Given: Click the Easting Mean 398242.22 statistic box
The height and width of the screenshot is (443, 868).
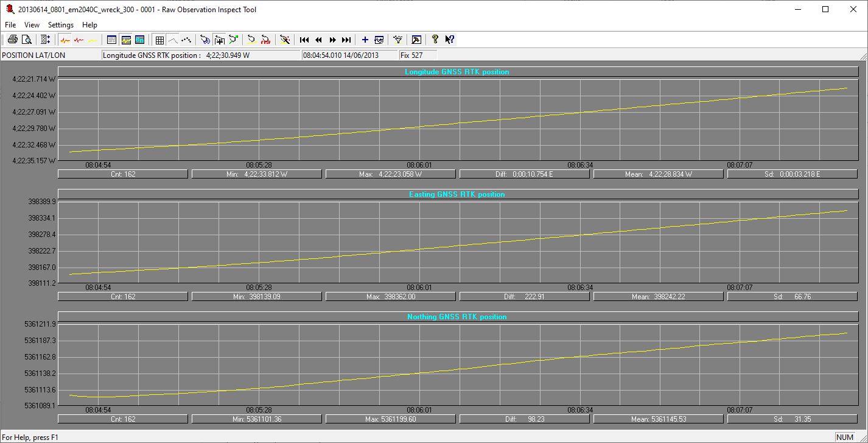Looking at the screenshot, I should pyautogui.click(x=658, y=297).
